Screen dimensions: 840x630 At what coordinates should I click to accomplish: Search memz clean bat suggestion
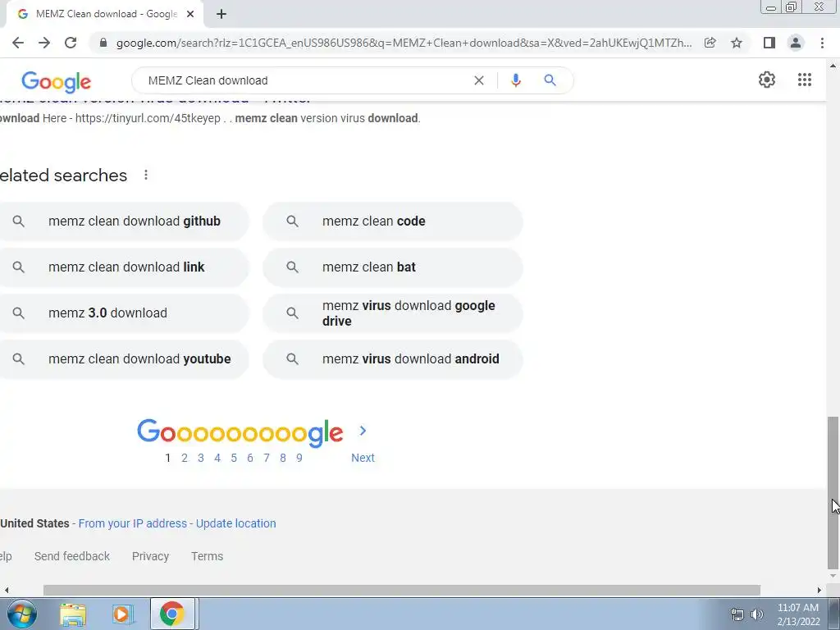click(393, 267)
